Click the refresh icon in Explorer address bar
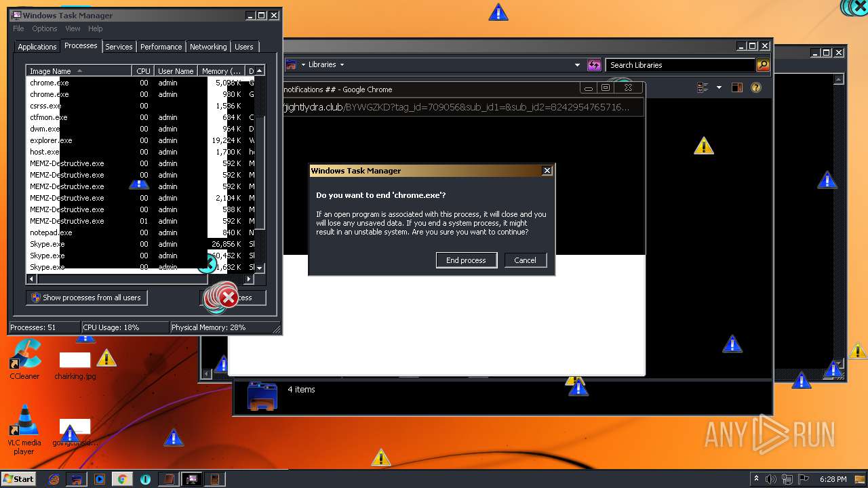 tap(594, 65)
